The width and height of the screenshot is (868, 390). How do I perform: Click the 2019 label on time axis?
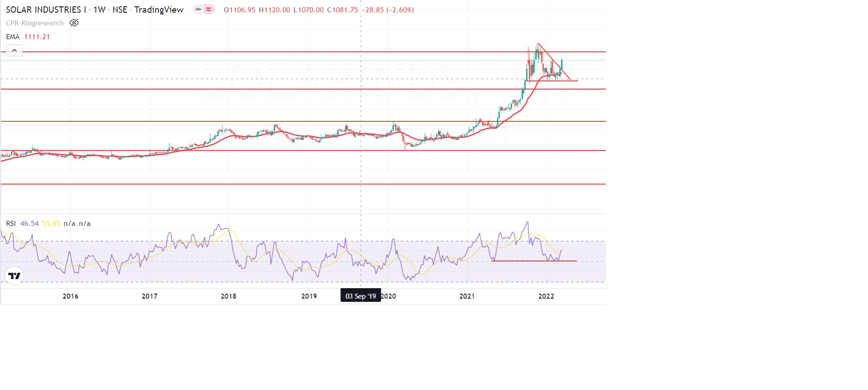(x=309, y=296)
